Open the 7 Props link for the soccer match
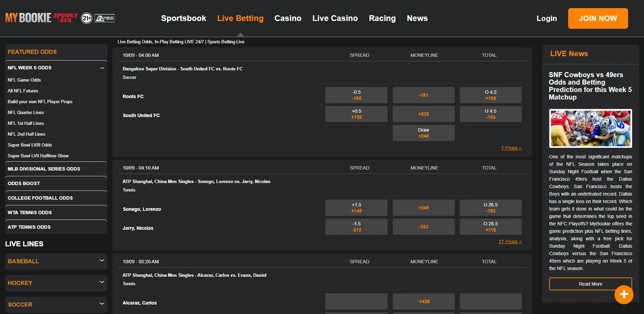The width and height of the screenshot is (644, 314). point(511,148)
